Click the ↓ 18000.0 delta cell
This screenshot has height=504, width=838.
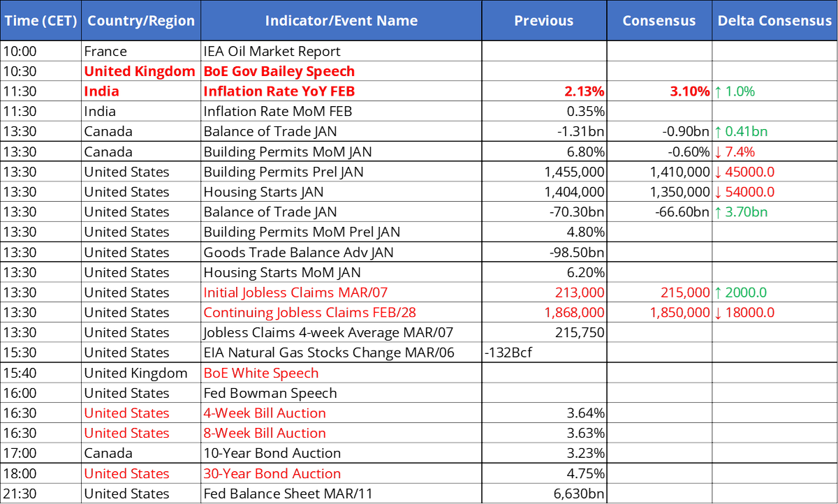click(774, 313)
